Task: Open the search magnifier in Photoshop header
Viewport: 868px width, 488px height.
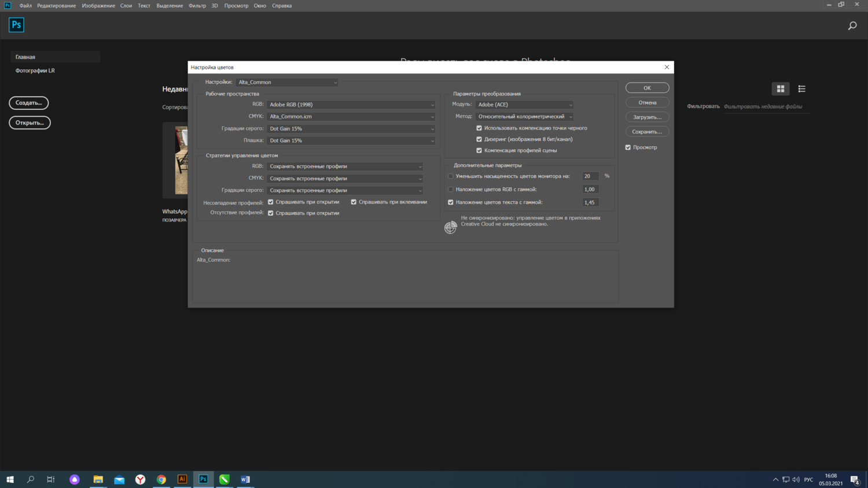Action: [852, 25]
